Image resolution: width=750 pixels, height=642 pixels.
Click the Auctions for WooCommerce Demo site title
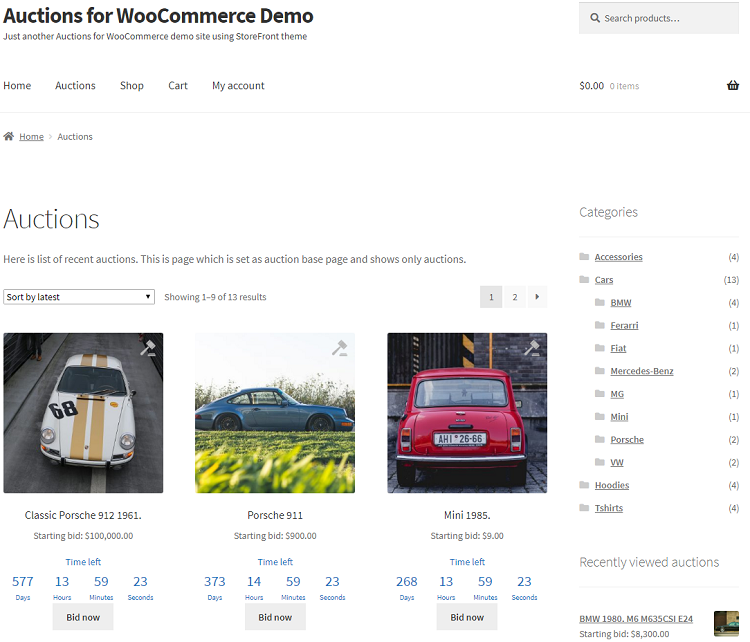coord(158,16)
